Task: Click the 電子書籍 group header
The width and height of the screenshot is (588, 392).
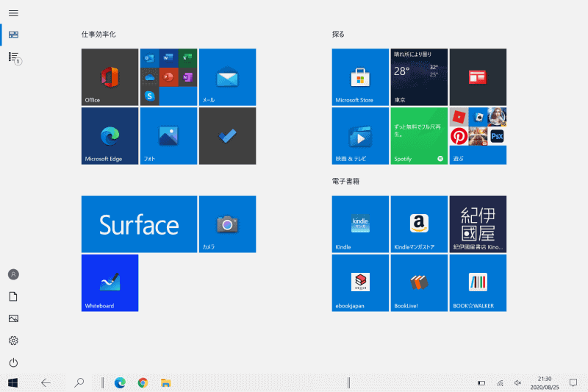Action: coord(345,182)
